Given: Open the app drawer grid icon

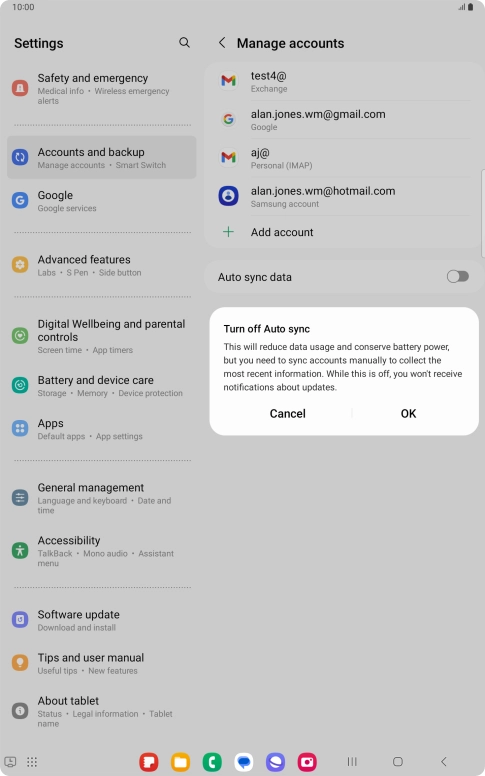Looking at the screenshot, I should 32,762.
